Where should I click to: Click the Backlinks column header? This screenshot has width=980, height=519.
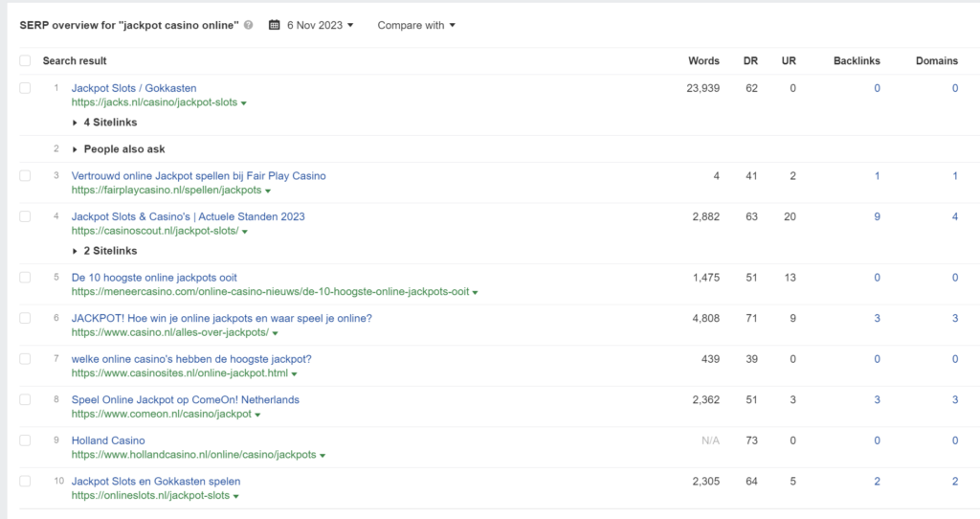(857, 60)
